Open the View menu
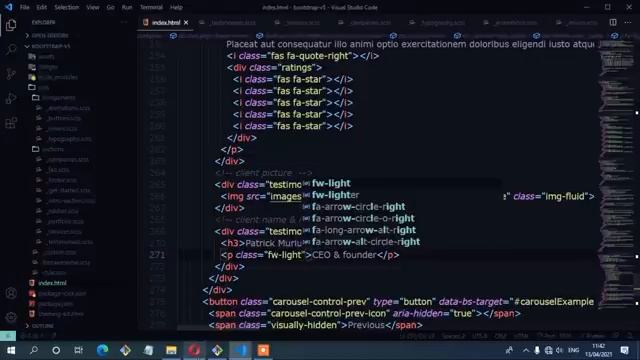Image resolution: width=640 pixels, height=360 pixels. 93,7
